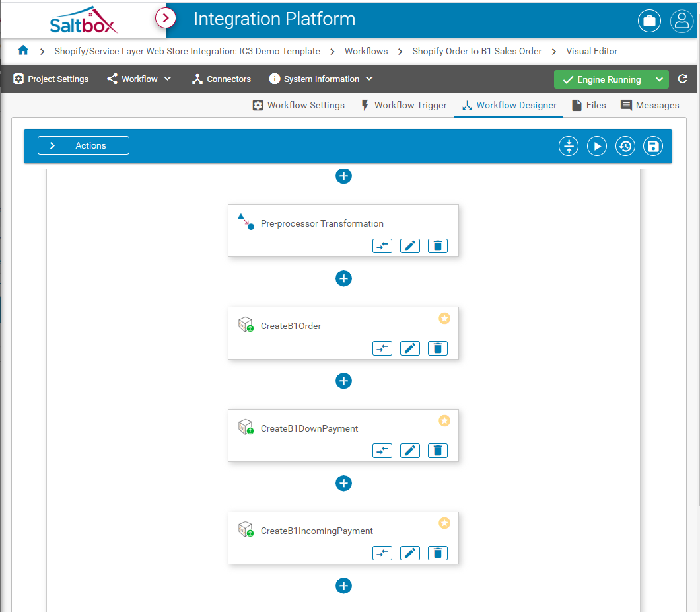Screen dimensions: 700x612
Task: Click the Visual Editor breadcrumb
Action: coord(592,51)
